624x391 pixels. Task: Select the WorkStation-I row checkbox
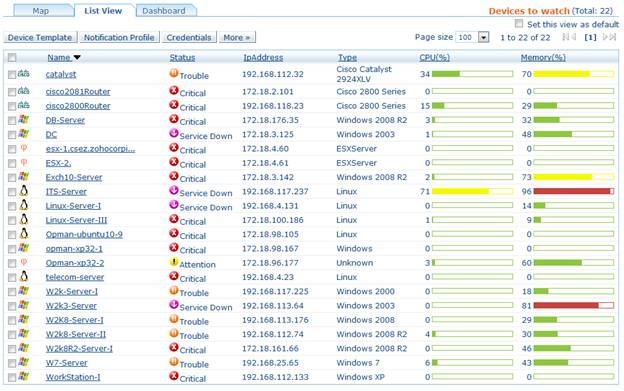point(12,377)
